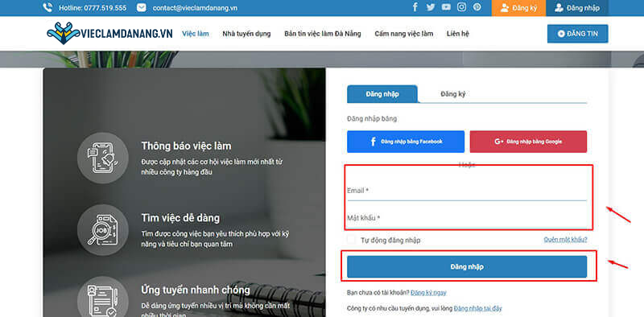Click the Đăng nhập bằng label text
This screenshot has width=644, height=317.
372,119
